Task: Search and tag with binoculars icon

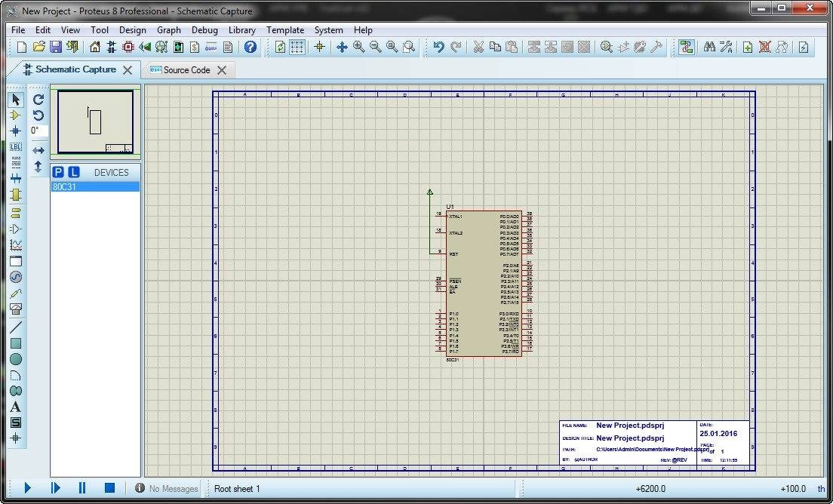Action: point(709,48)
